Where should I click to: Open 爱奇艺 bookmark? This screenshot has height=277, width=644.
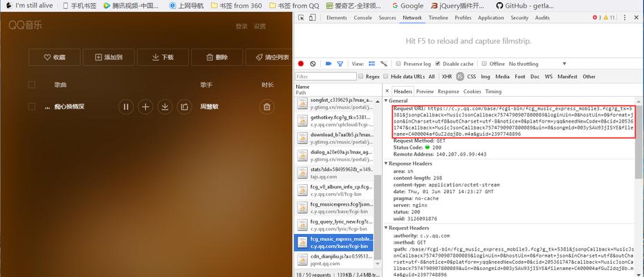coord(353,6)
